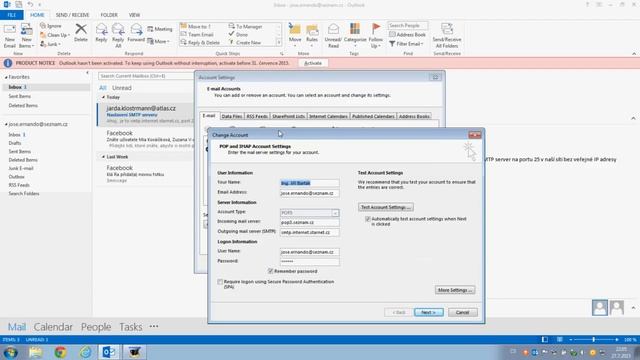Switch to the FOLDER ribbon tab

(109, 15)
